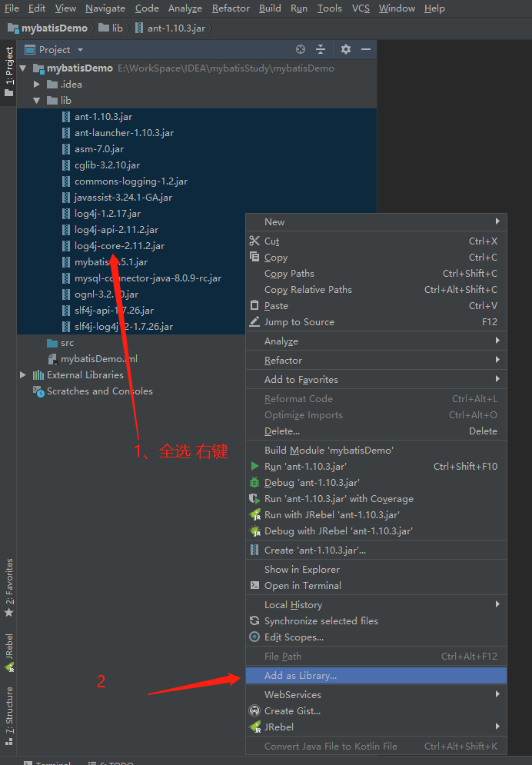This screenshot has width=532, height=765.
Task: Open the JRebel side tool window tab
Action: pos(8,652)
